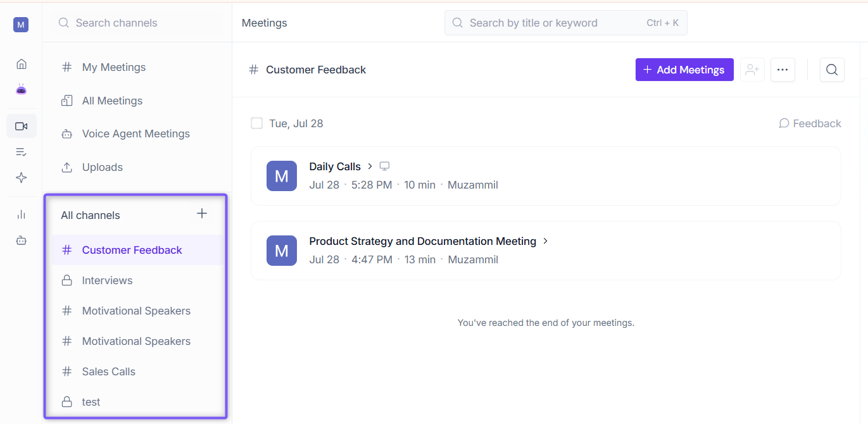Screen dimensions: 868x424
Task: Click the 13 min duration text
Action: point(420,259)
